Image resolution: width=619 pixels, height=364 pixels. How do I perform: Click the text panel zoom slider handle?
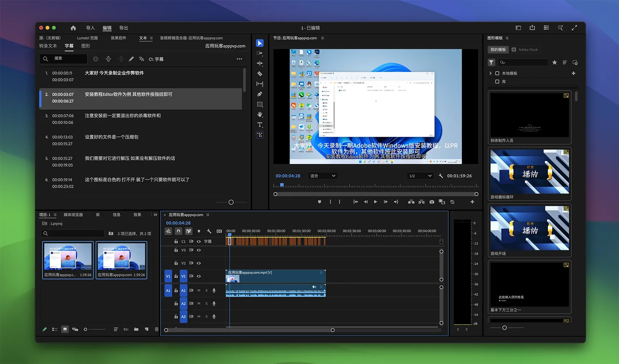click(x=231, y=202)
